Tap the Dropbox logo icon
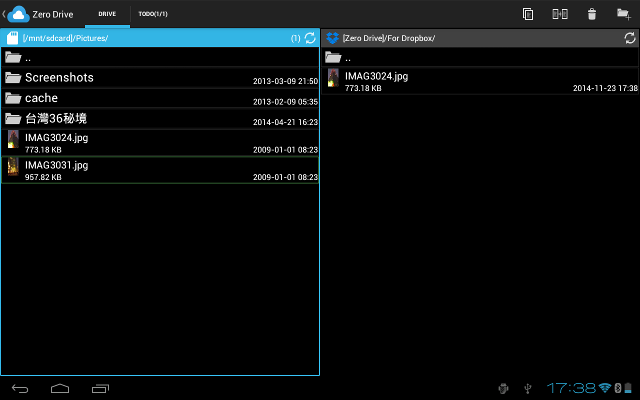 click(x=333, y=38)
